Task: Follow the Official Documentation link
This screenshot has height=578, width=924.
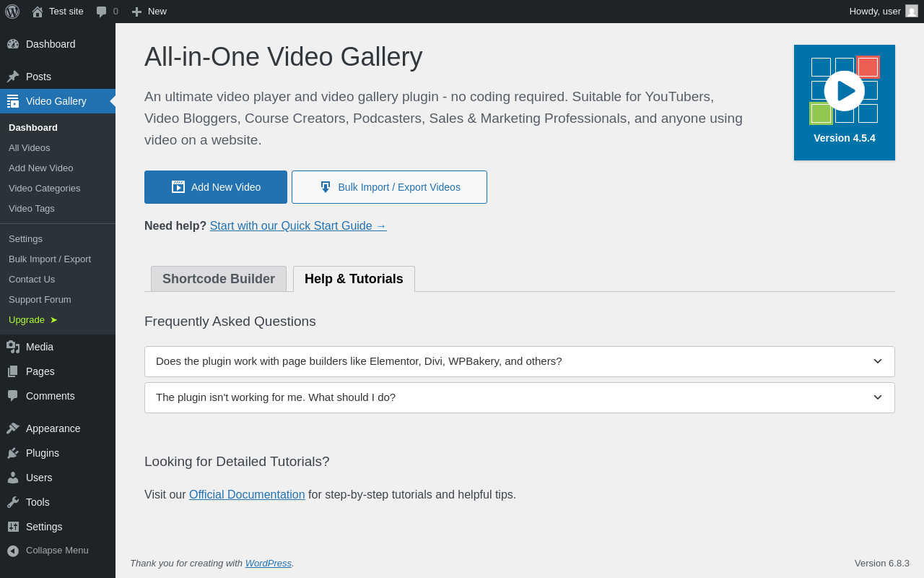Action: click(x=247, y=495)
